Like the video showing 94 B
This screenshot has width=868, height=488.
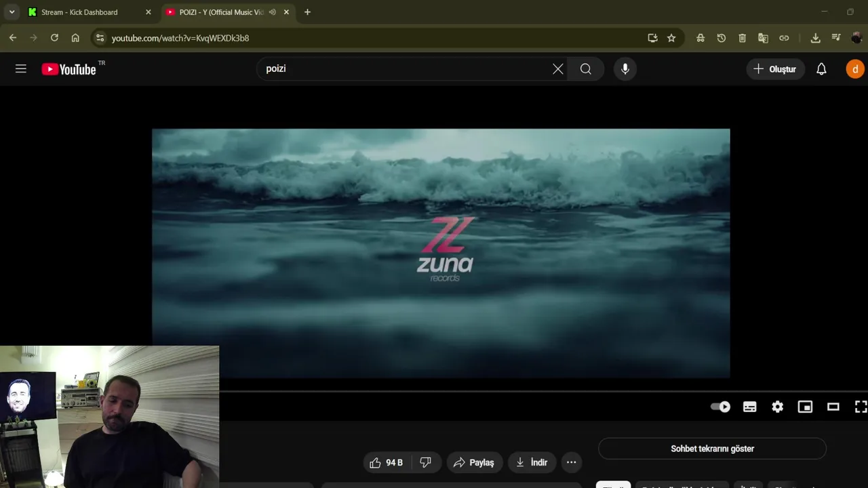(386, 462)
